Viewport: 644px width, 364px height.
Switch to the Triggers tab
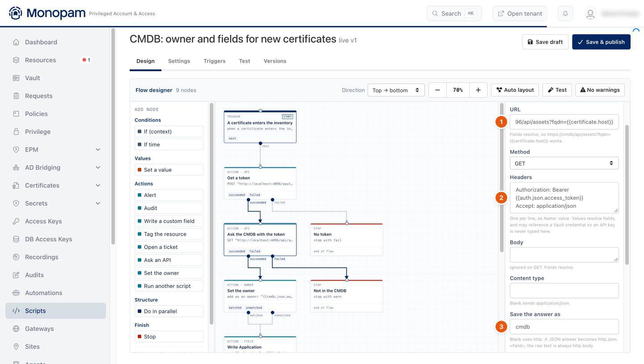(214, 61)
